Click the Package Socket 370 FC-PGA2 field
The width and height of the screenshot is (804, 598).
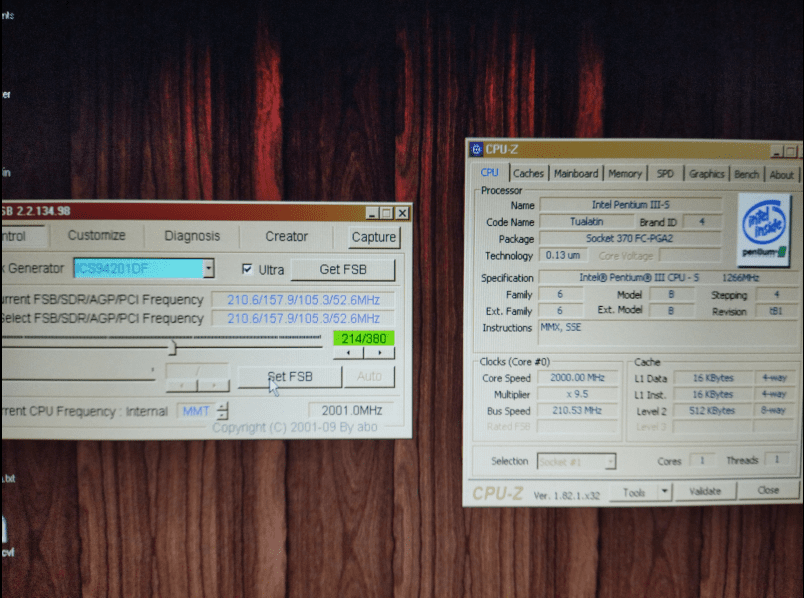tap(630, 238)
